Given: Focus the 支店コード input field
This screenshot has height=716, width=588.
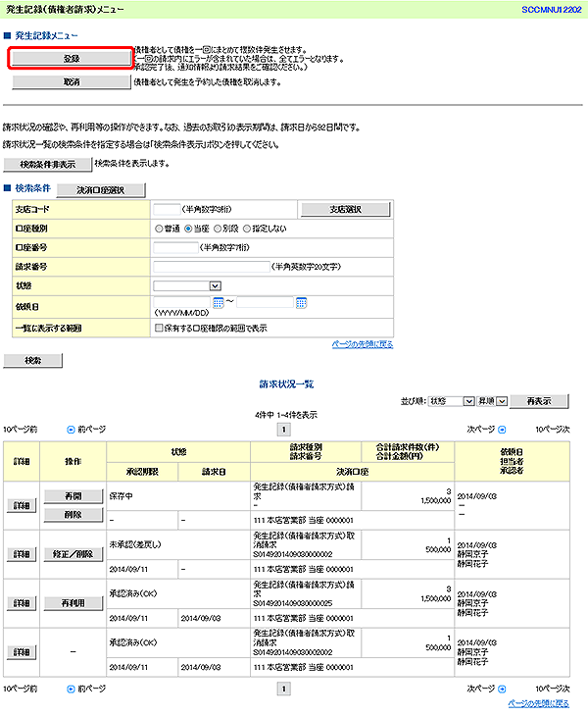Looking at the screenshot, I should (x=167, y=209).
